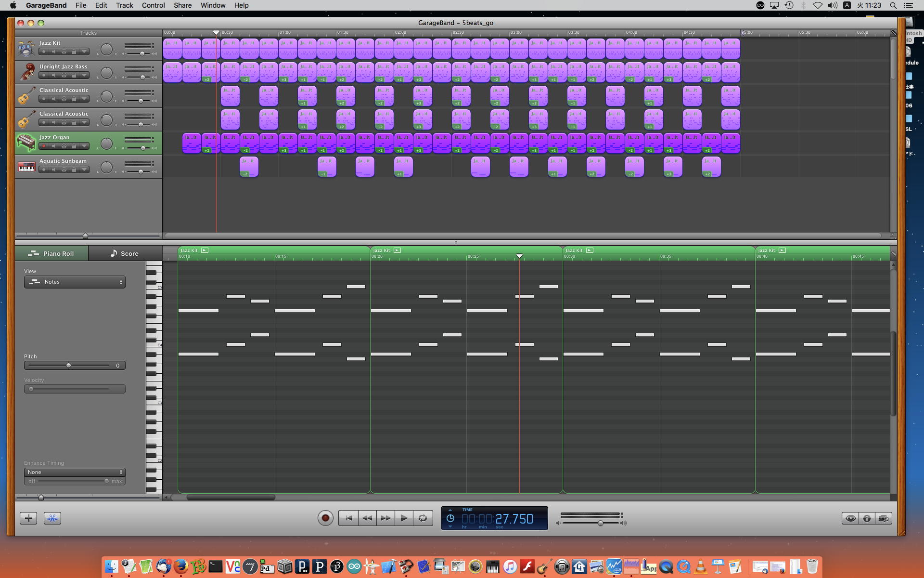This screenshot has width=924, height=578.
Task: Lock the Aquatic Sunbeam track
Action: coord(74,170)
